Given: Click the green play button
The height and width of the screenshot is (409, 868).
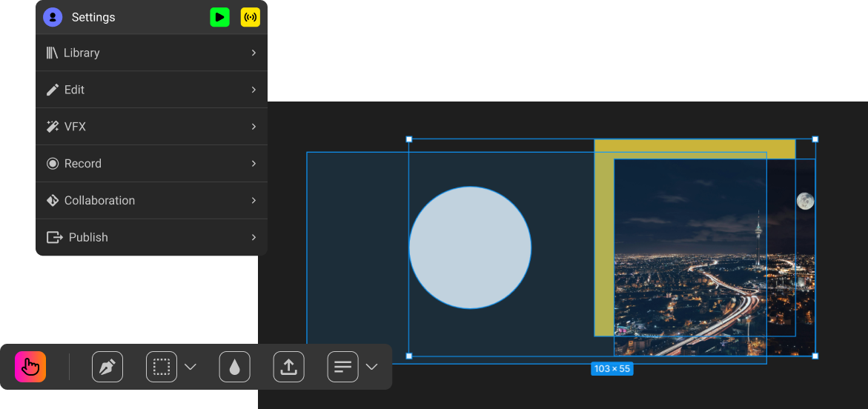Looking at the screenshot, I should pyautogui.click(x=219, y=17).
